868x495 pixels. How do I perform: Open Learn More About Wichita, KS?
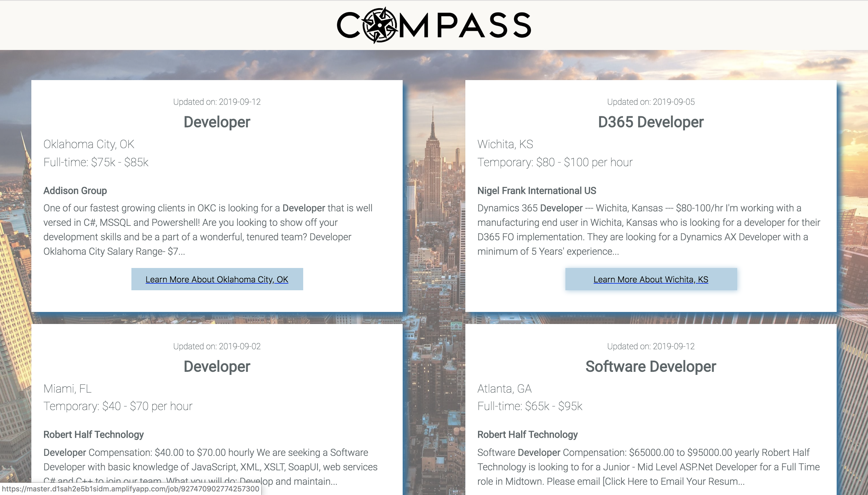(651, 279)
